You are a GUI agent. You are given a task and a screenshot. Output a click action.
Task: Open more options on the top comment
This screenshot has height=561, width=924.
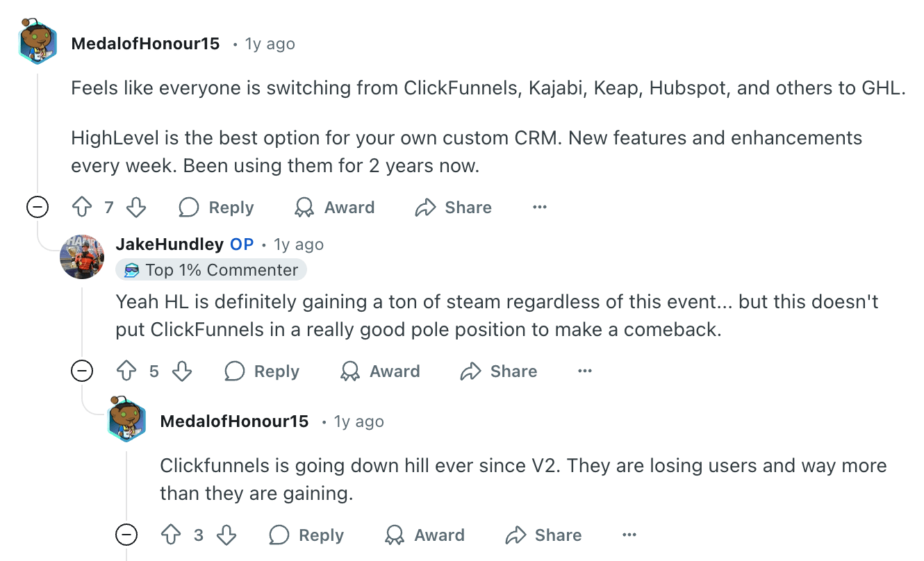(539, 208)
